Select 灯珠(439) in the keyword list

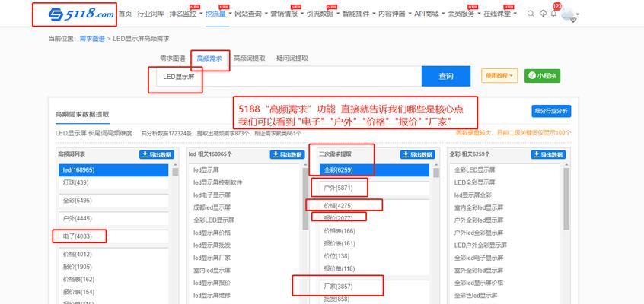click(x=113, y=182)
